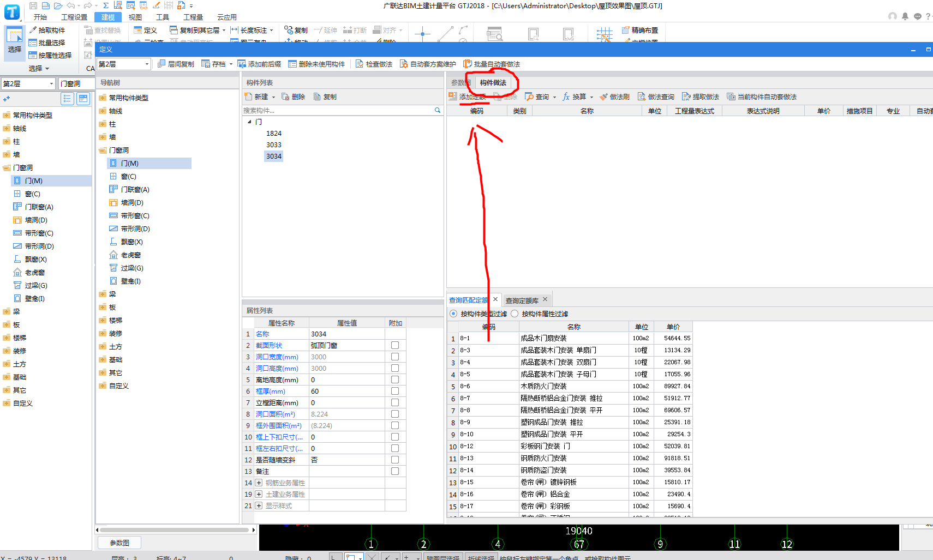Screen dimensions: 933x560
Task: Click the 做法查询 tool
Action: [656, 97]
